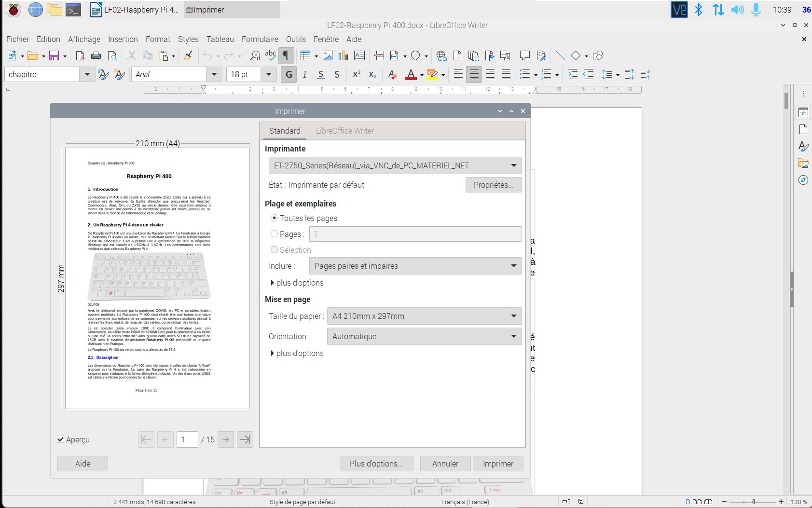
Task: Open the 18 pt font size dropdown
Action: [x=269, y=74]
